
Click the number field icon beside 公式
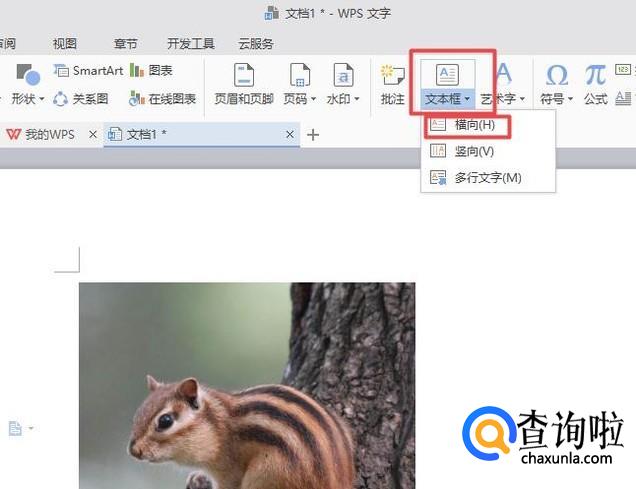(x=623, y=69)
